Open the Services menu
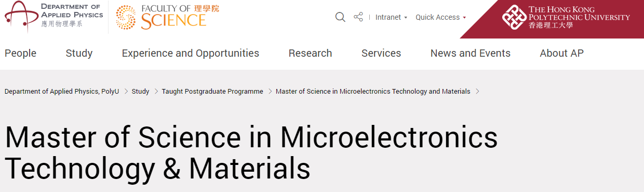The width and height of the screenshot is (644, 192). point(381,53)
